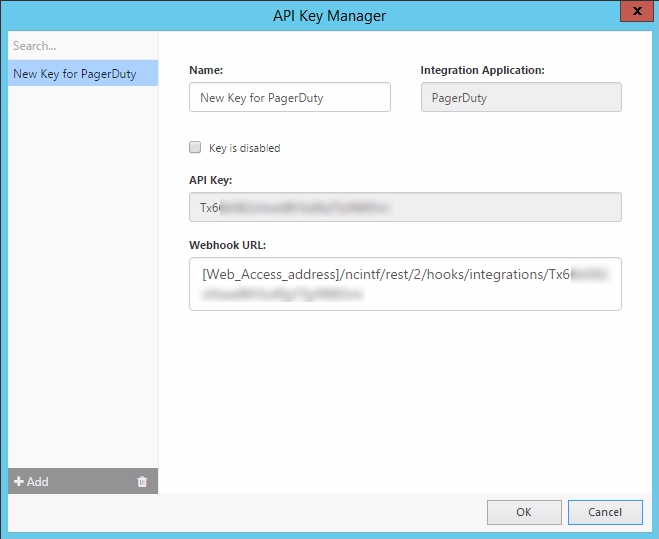Dismiss dialog with Cancel button
This screenshot has height=539, width=659.
[x=605, y=512]
